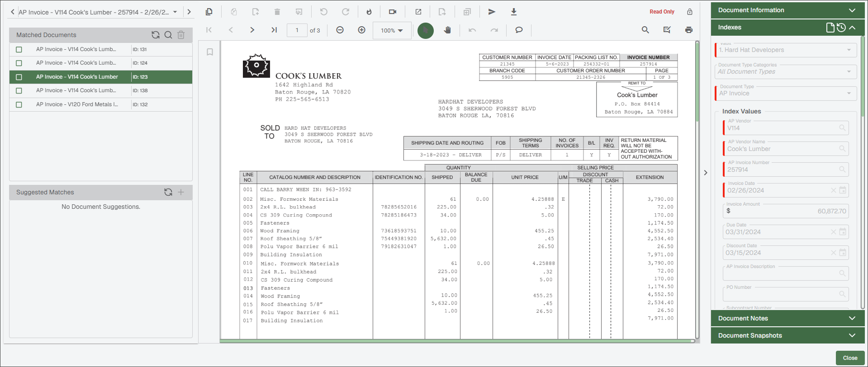
Task: Click the Indexes panel vertical scrollbar
Action: (x=862, y=77)
